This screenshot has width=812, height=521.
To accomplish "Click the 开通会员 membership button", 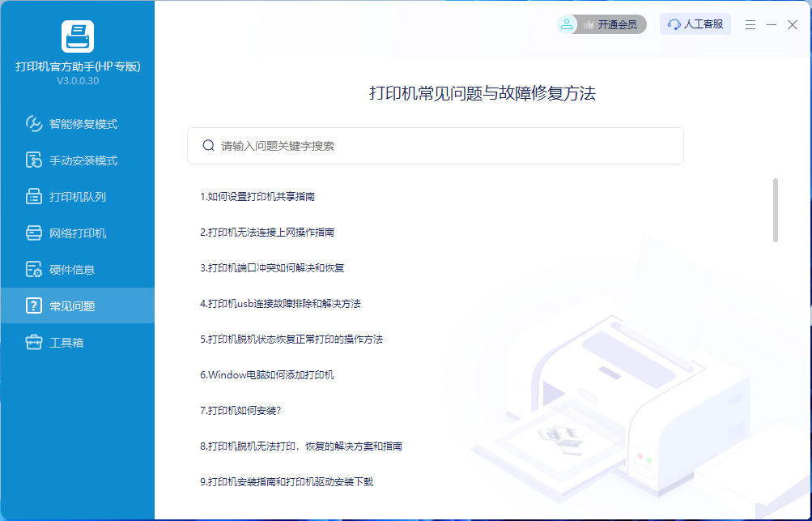I will coord(602,25).
